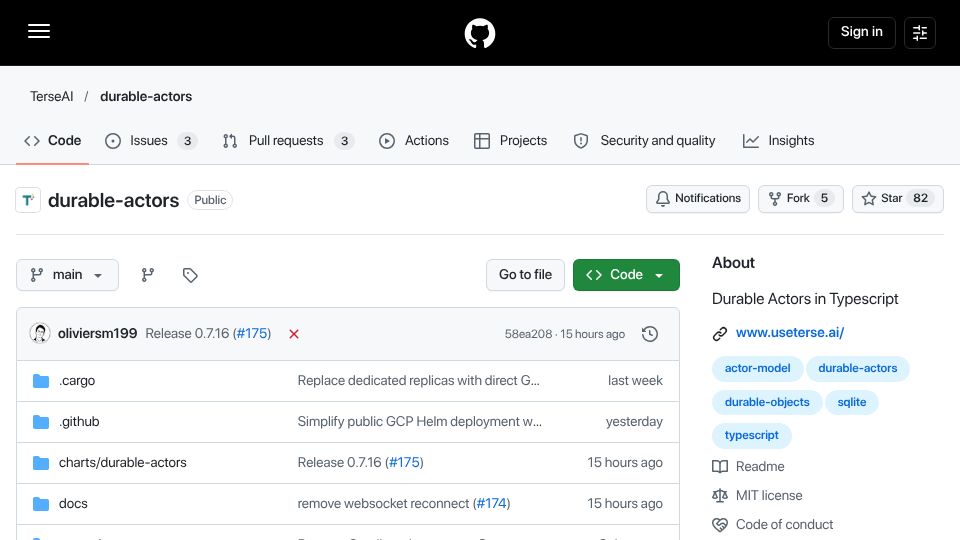Click oliviersm199 avatar image
The width and height of the screenshot is (960, 540).
point(40,334)
